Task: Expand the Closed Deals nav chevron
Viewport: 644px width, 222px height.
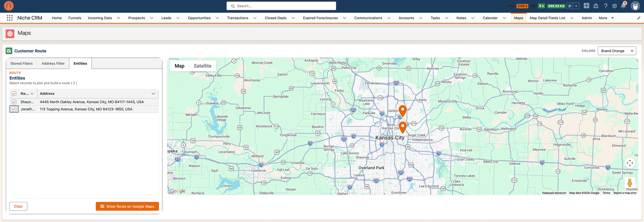Action: click(293, 18)
